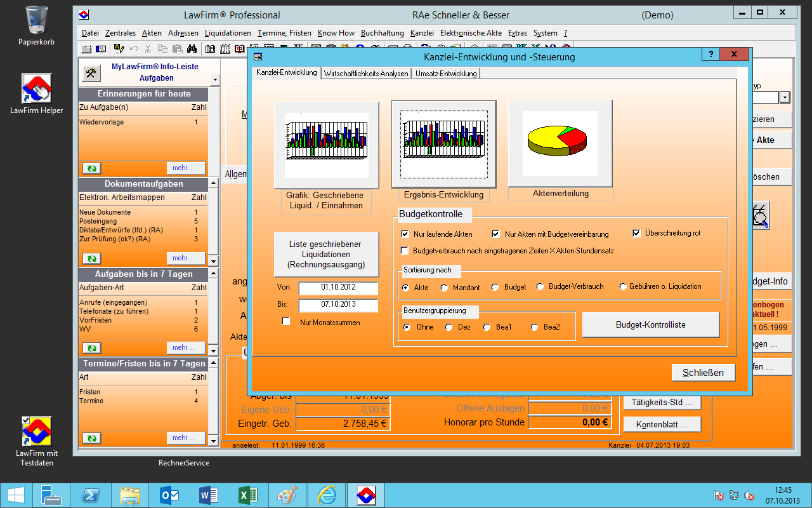812x508 pixels.
Task: Open Grafik Geschriebene Liquid. / Einnahmen chart
Action: [x=326, y=145]
